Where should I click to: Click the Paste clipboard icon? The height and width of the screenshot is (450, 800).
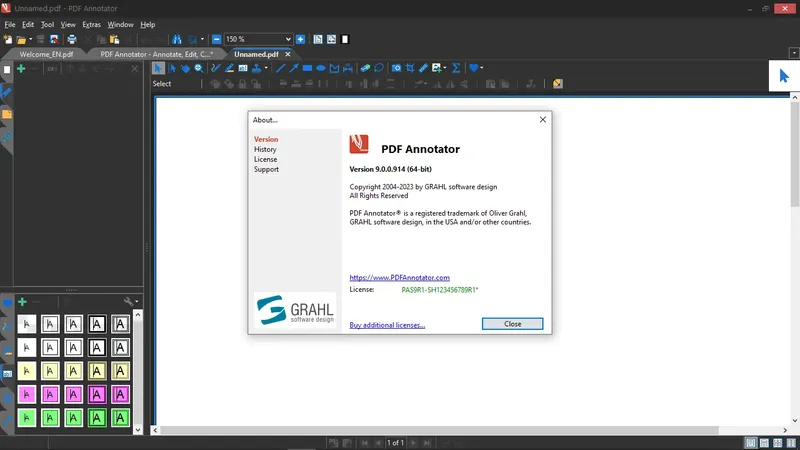(x=114, y=39)
